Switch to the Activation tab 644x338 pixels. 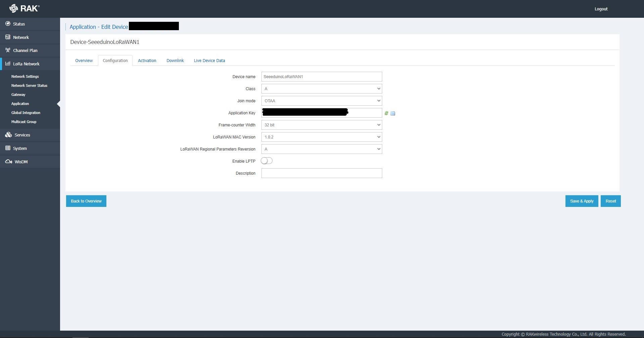(147, 61)
